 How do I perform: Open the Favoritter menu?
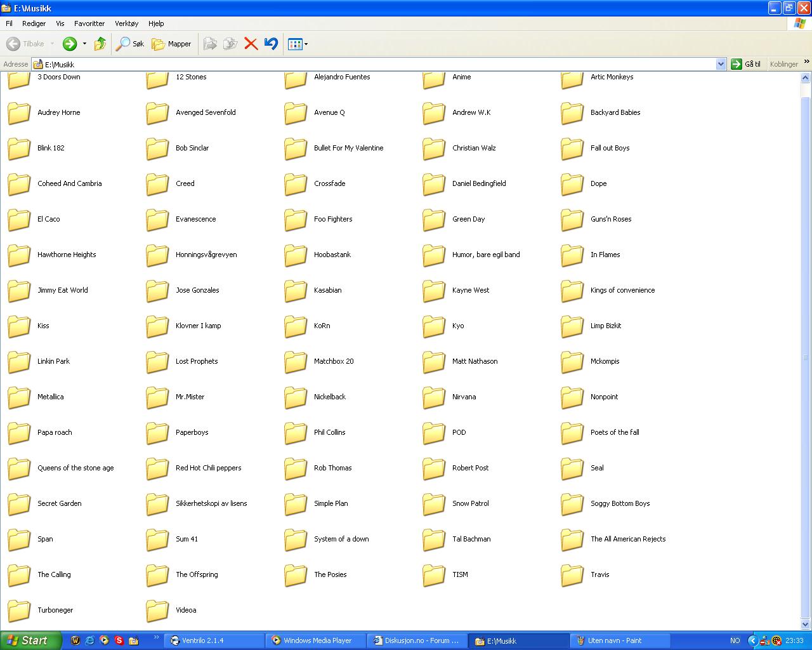pyautogui.click(x=89, y=23)
